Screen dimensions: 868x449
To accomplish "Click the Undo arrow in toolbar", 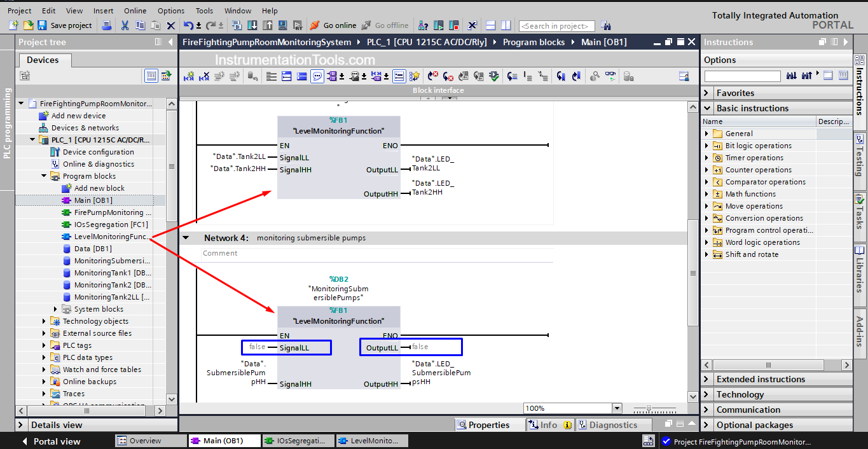I will tap(188, 25).
